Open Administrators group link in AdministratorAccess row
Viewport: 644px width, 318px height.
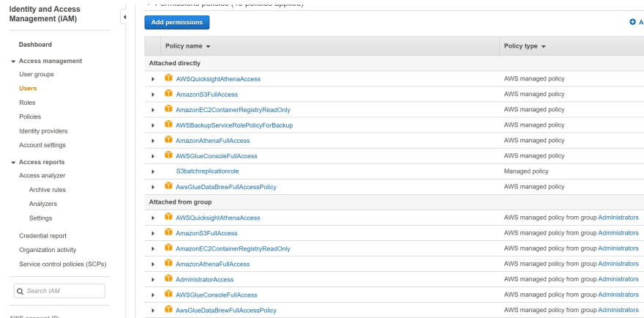(618, 279)
